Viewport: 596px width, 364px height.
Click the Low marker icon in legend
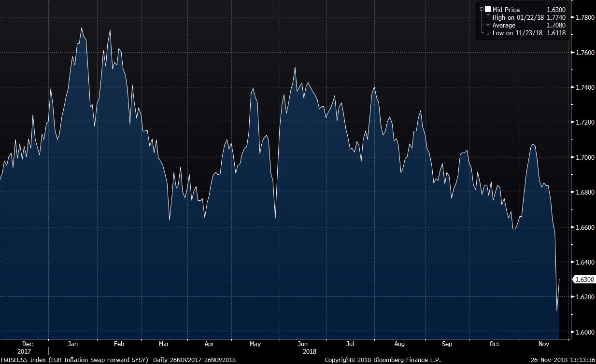488,33
